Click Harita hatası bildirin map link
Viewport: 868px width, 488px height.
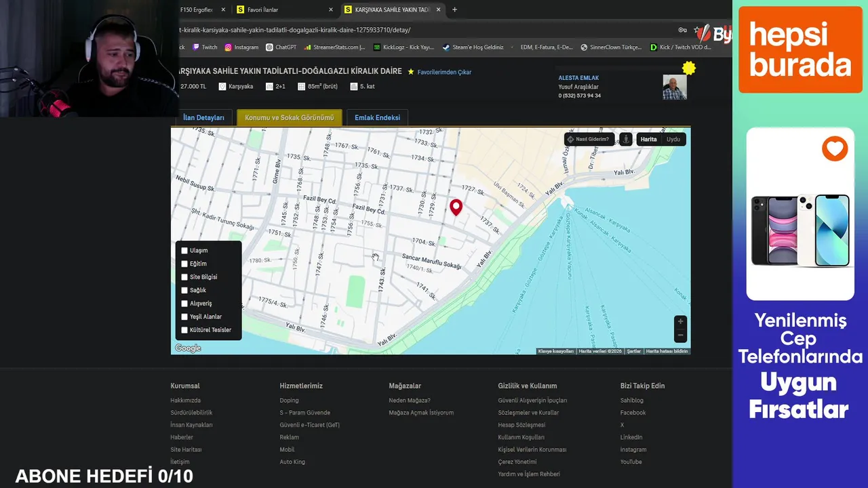click(667, 351)
